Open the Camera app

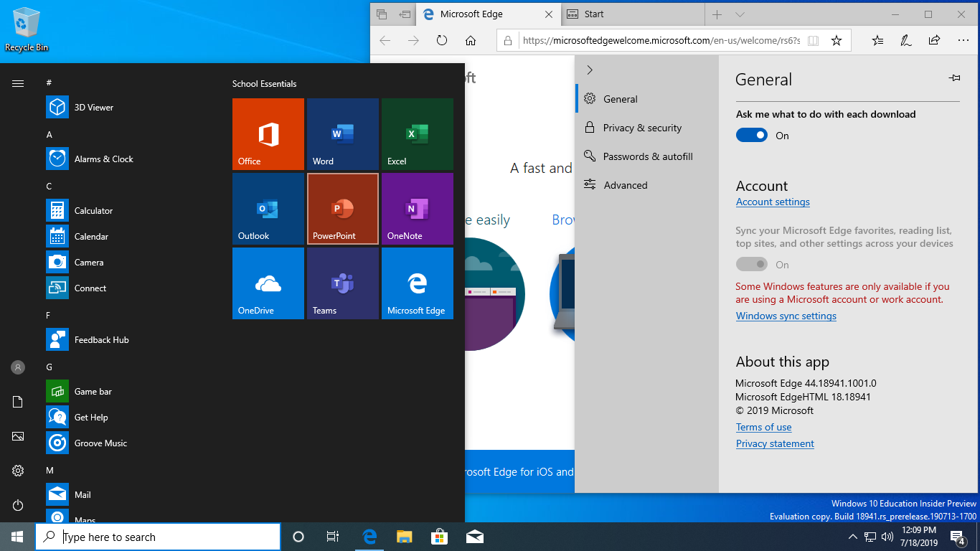[x=129, y=263]
